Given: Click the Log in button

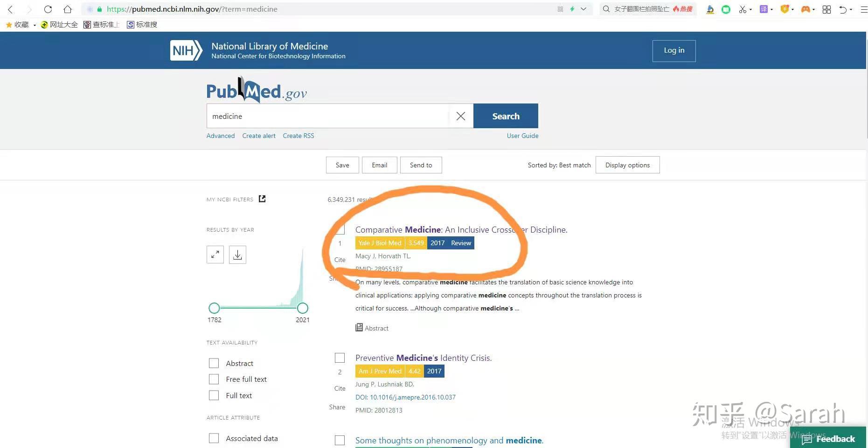Looking at the screenshot, I should [x=674, y=50].
